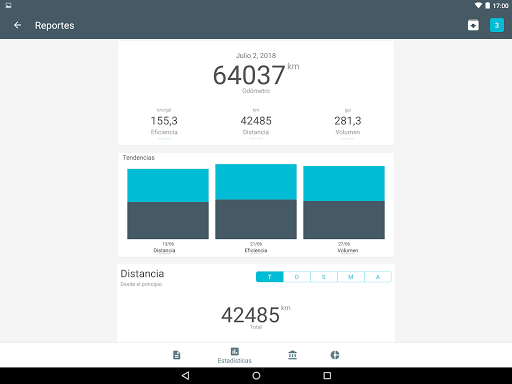Select the M period toggle
Viewport: 512px width, 384px height.
click(351, 277)
